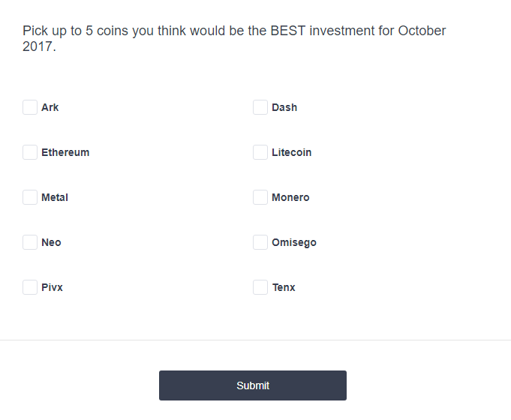Screen dimensions: 511x420
Task: Click the poll question about October 2017
Action: (234, 38)
